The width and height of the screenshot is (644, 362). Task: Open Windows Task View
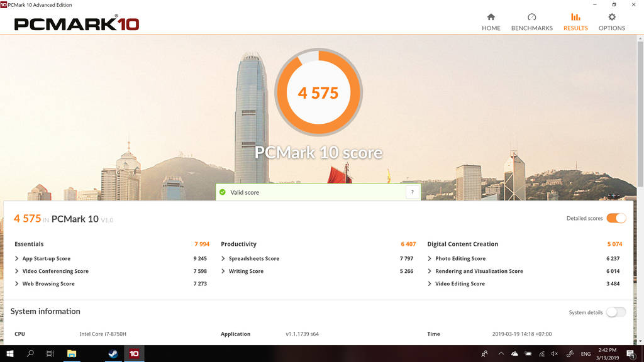tap(50, 354)
